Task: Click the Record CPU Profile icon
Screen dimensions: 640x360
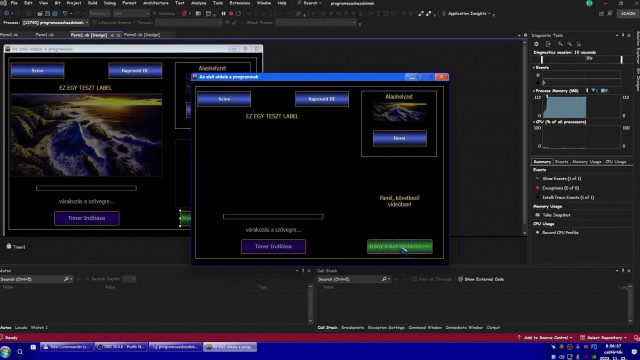Action: coord(538,232)
